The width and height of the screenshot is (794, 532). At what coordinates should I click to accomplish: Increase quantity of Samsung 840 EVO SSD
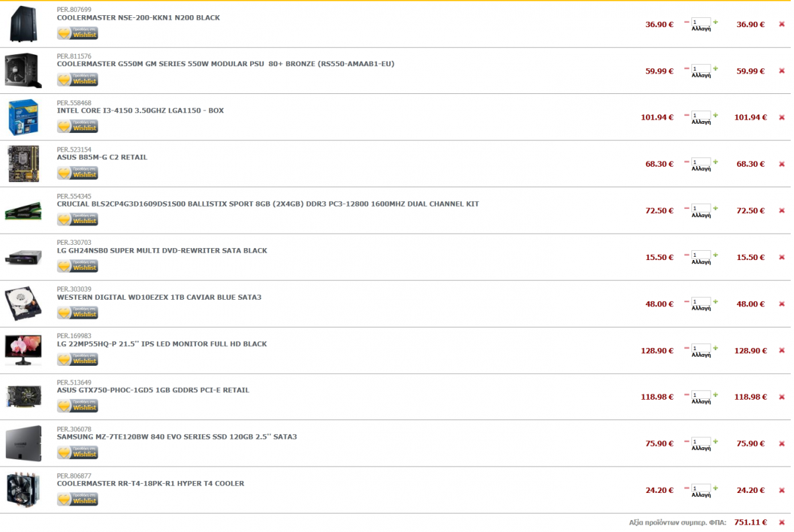click(x=715, y=441)
